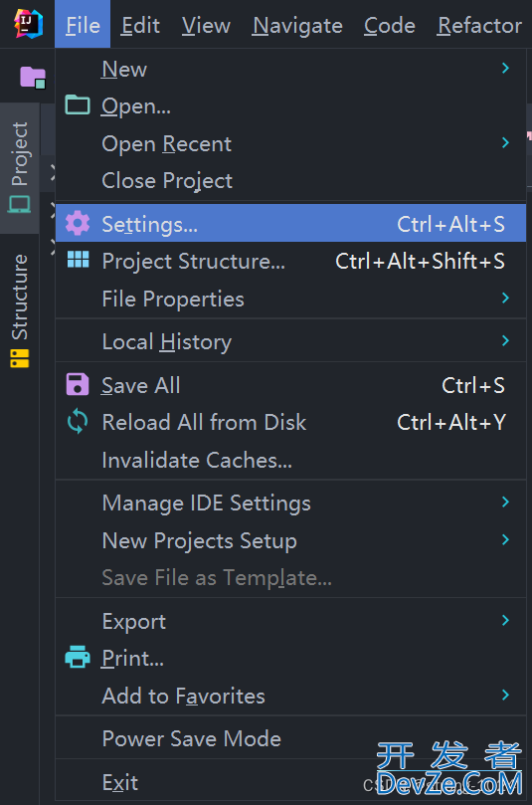This screenshot has height=805, width=532.
Task: Open the Edit menu
Action: (140, 25)
